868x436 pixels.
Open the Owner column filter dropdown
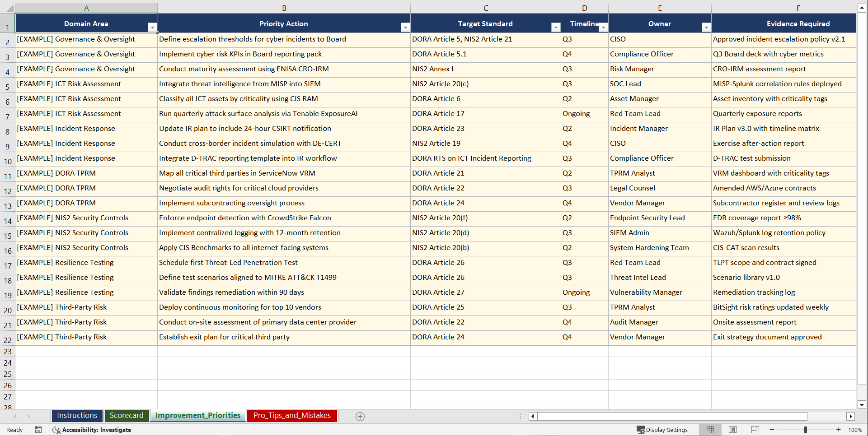pyautogui.click(x=706, y=27)
